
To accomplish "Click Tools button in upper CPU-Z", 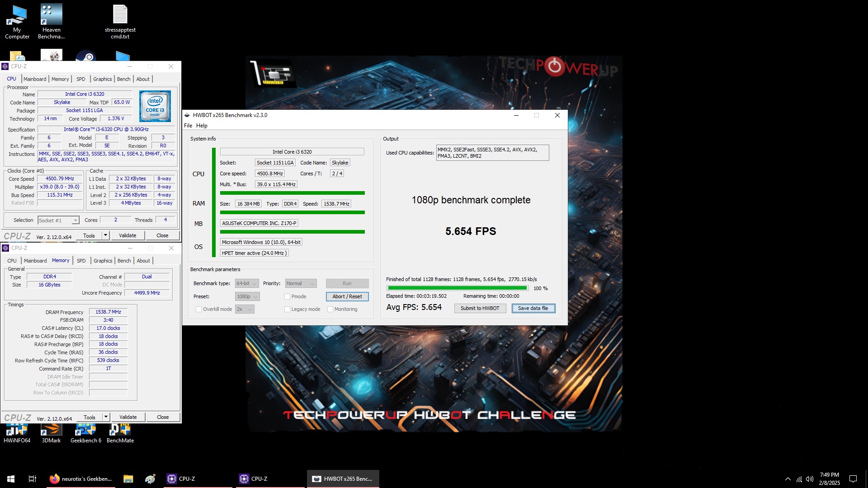I will (89, 235).
